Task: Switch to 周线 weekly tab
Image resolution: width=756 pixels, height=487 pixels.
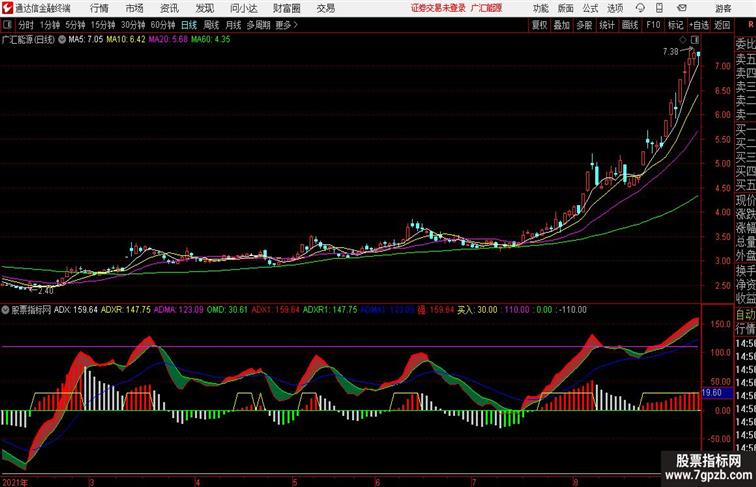Action: [211, 25]
